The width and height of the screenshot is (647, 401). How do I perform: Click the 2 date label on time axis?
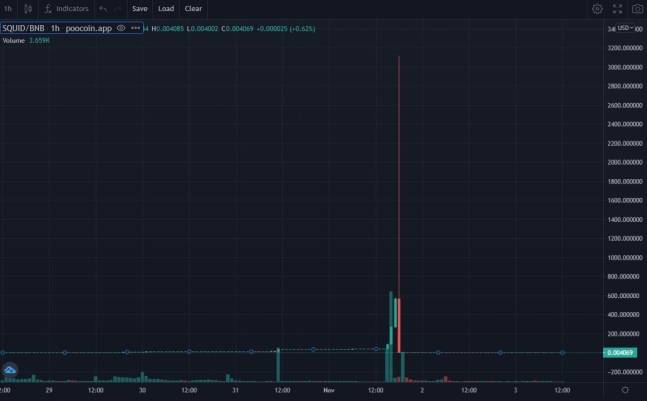coord(422,390)
